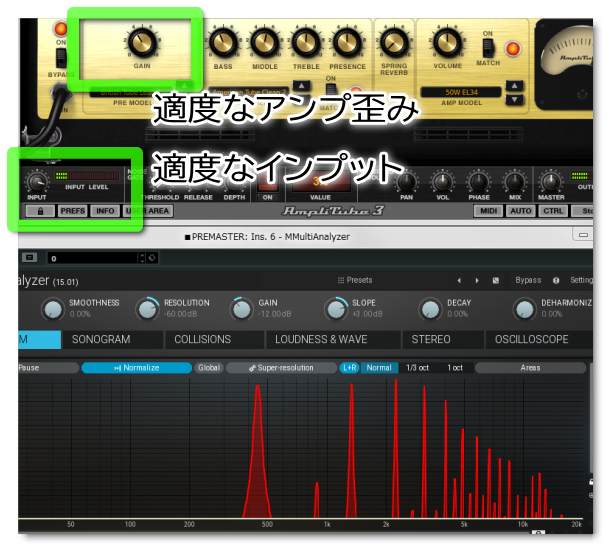Switch to the STEREO tab
610x551 pixels.
pyautogui.click(x=443, y=340)
